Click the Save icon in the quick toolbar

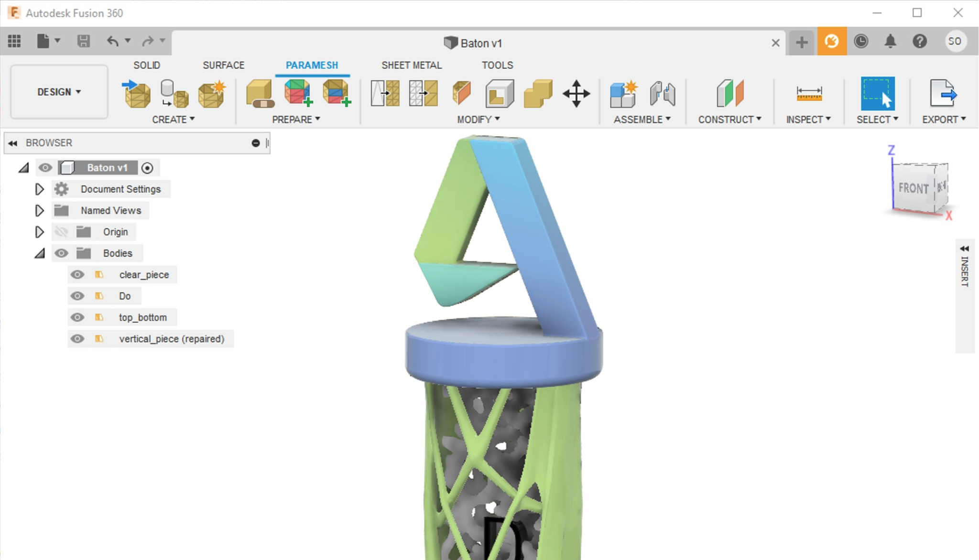84,41
